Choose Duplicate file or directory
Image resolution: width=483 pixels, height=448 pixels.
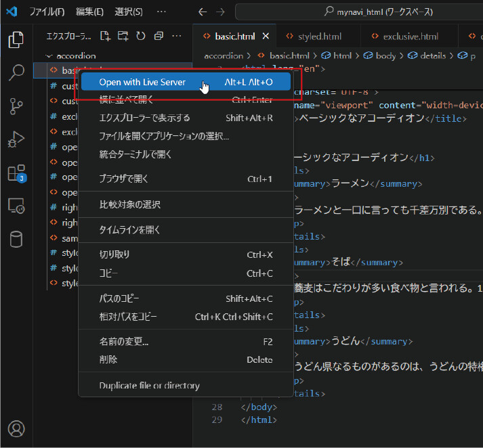point(186,385)
